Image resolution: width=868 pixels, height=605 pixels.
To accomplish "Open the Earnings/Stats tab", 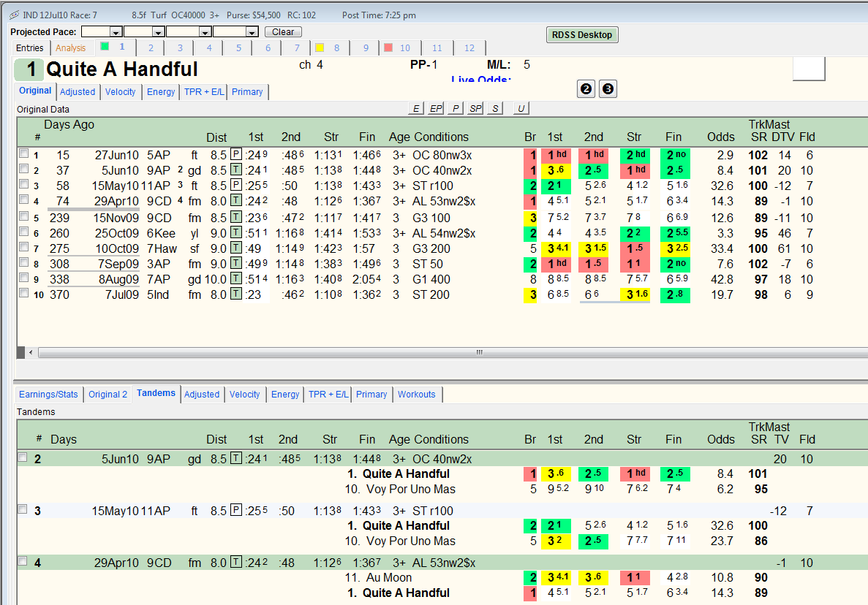I will tap(48, 395).
